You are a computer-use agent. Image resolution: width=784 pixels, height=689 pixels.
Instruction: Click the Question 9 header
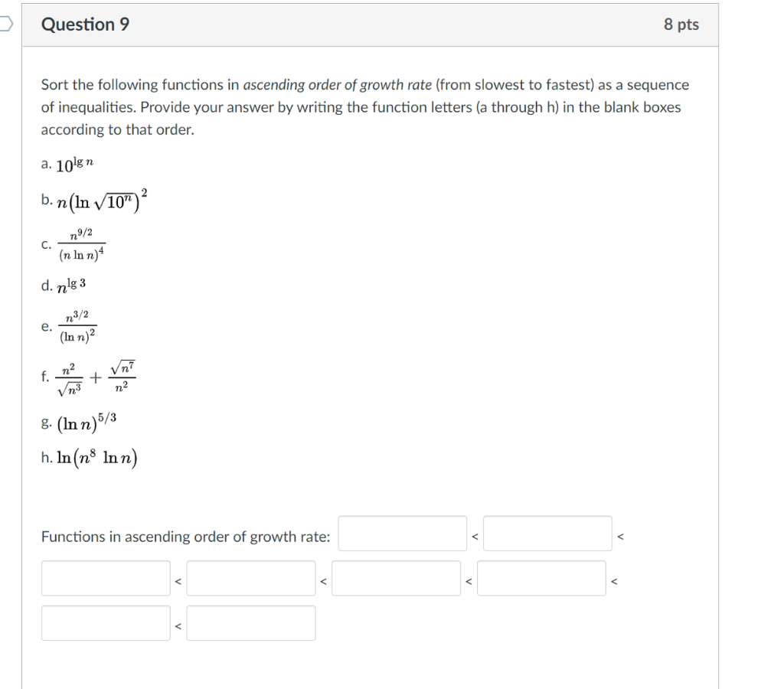point(85,24)
